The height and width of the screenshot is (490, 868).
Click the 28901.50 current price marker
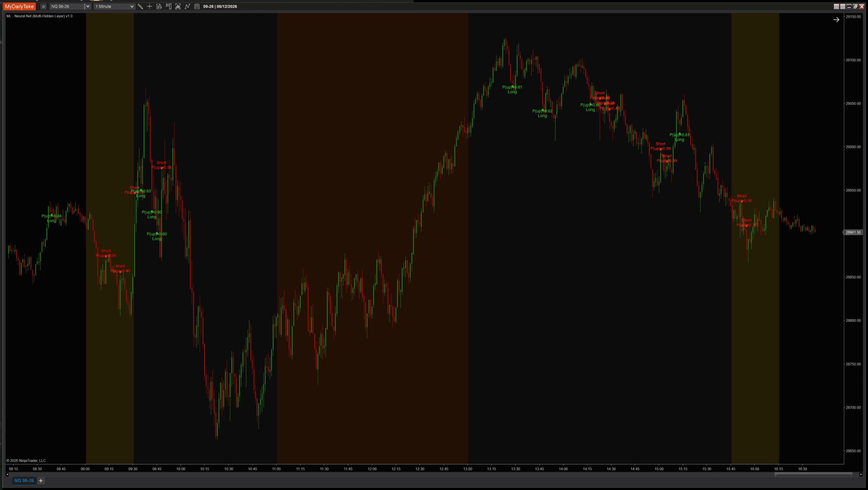click(852, 232)
